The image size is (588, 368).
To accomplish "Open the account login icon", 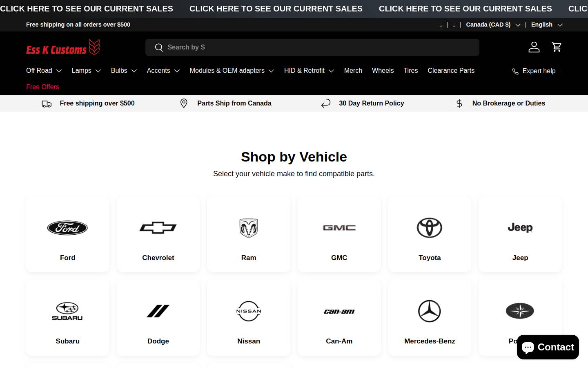I will tap(534, 47).
